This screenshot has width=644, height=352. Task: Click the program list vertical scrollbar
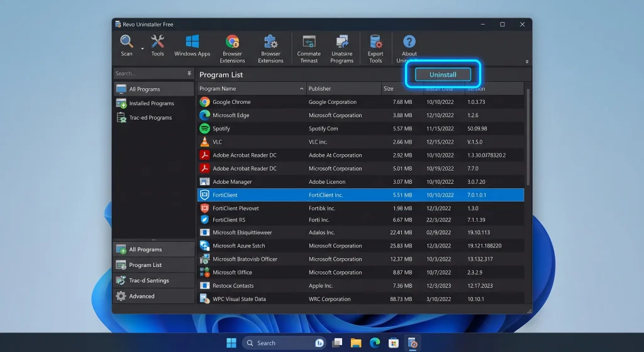528,138
